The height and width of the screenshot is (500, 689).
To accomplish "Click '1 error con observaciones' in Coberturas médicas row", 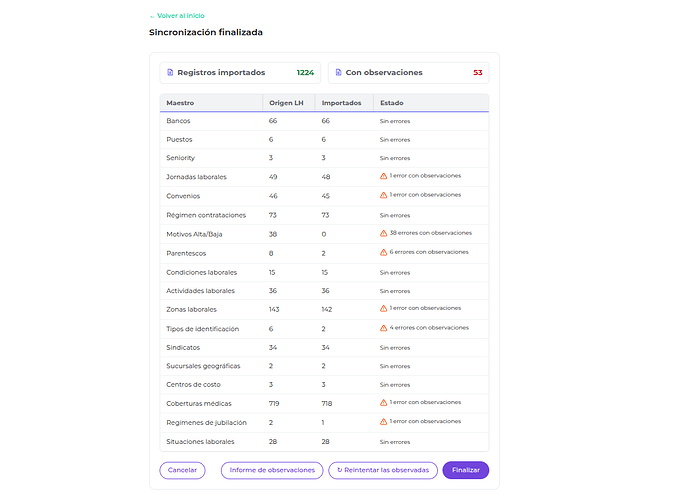I will tap(425, 402).
